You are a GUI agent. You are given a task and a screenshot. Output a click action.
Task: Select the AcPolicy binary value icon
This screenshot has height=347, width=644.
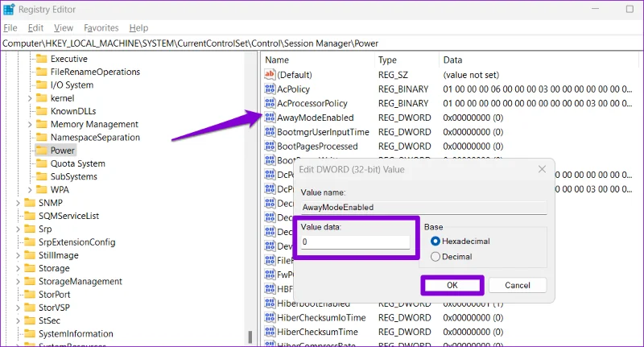pos(270,89)
